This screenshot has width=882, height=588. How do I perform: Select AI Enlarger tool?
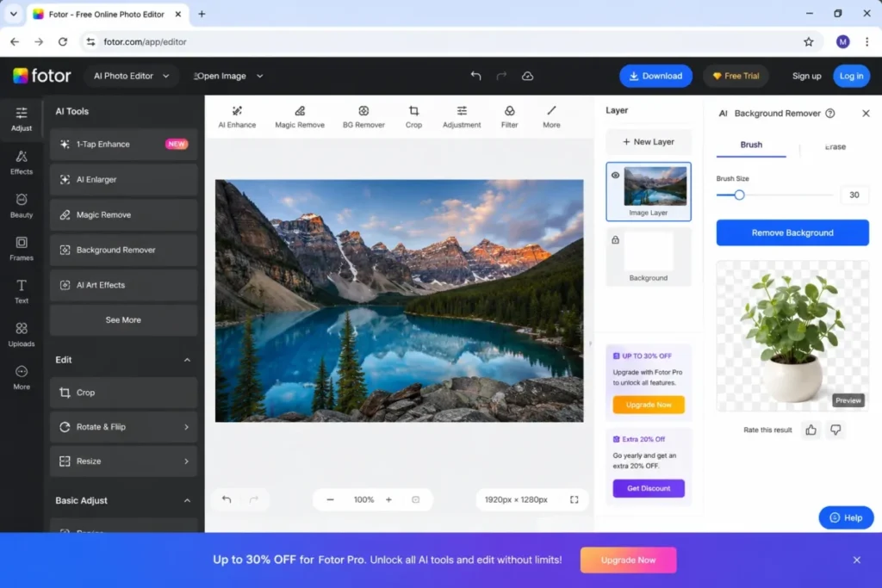click(123, 179)
